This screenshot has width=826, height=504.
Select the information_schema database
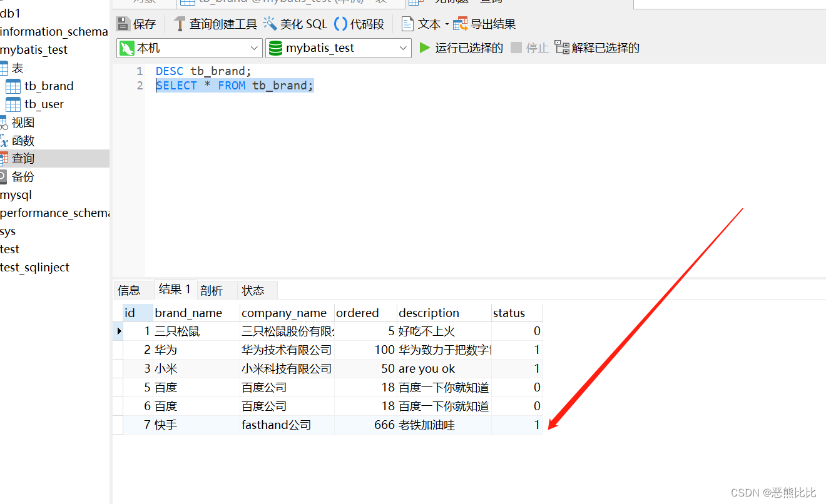pyautogui.click(x=54, y=31)
